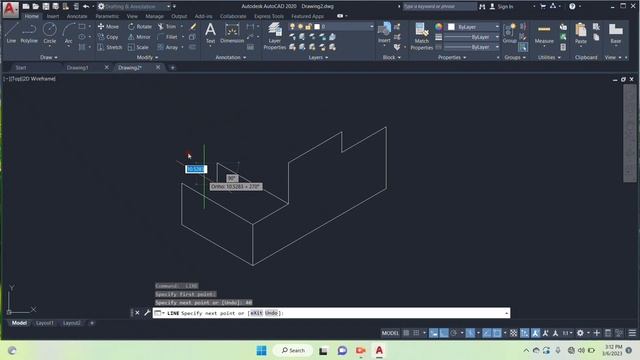
Task: Activate the Move command
Action: (108, 27)
